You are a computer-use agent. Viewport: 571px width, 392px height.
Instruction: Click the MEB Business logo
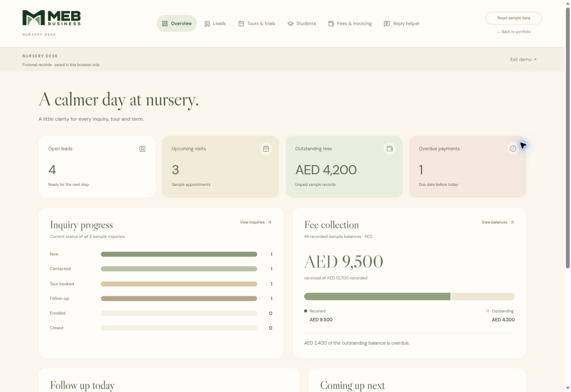tap(51, 18)
